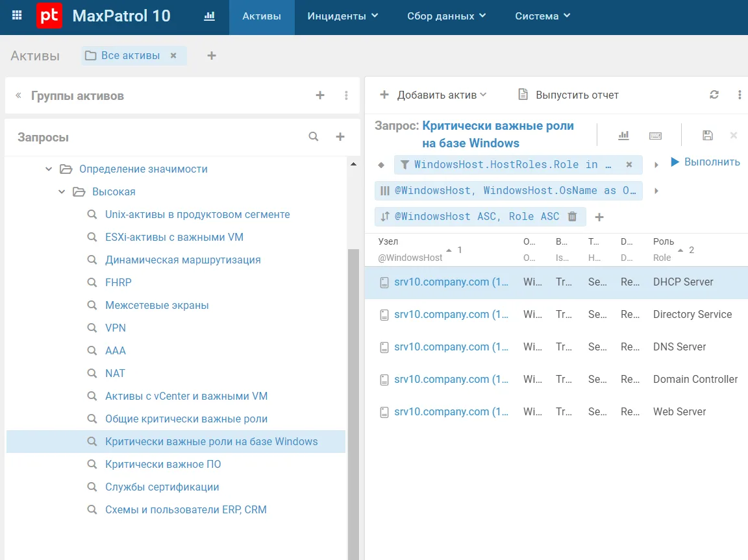Viewport: 748px width, 560px height.
Task: Switch to the Активы tab
Action: [x=262, y=16]
